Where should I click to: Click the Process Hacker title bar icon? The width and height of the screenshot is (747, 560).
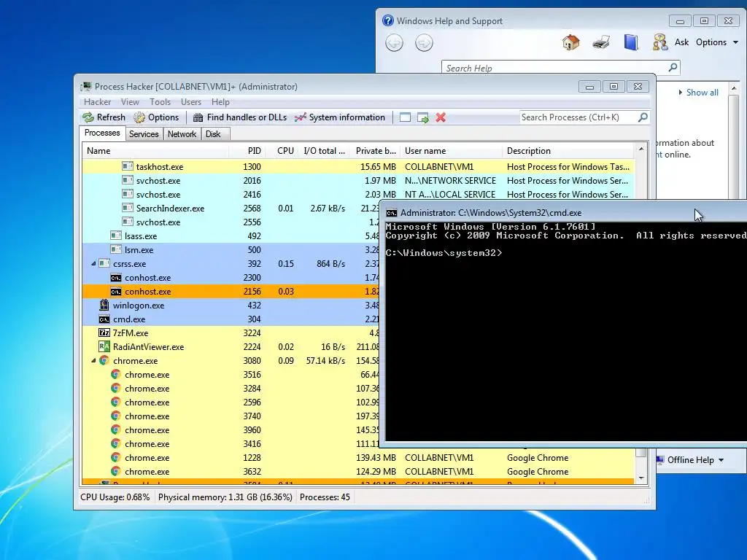[x=86, y=86]
